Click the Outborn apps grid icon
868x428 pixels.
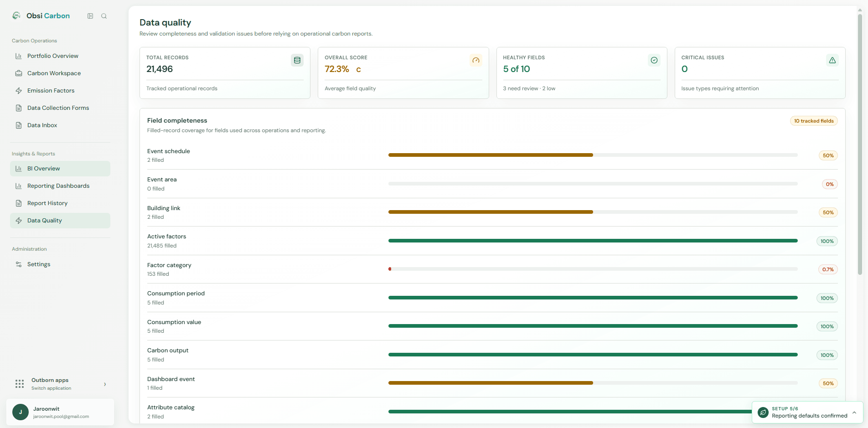(x=20, y=384)
